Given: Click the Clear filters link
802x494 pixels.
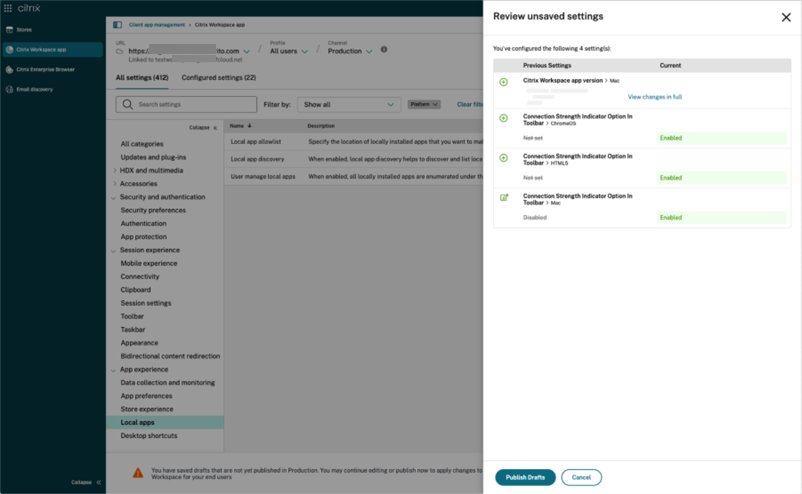Looking at the screenshot, I should [x=470, y=104].
